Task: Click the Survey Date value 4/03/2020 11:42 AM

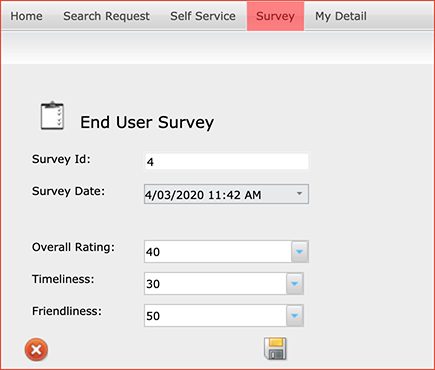Action: 203,195
